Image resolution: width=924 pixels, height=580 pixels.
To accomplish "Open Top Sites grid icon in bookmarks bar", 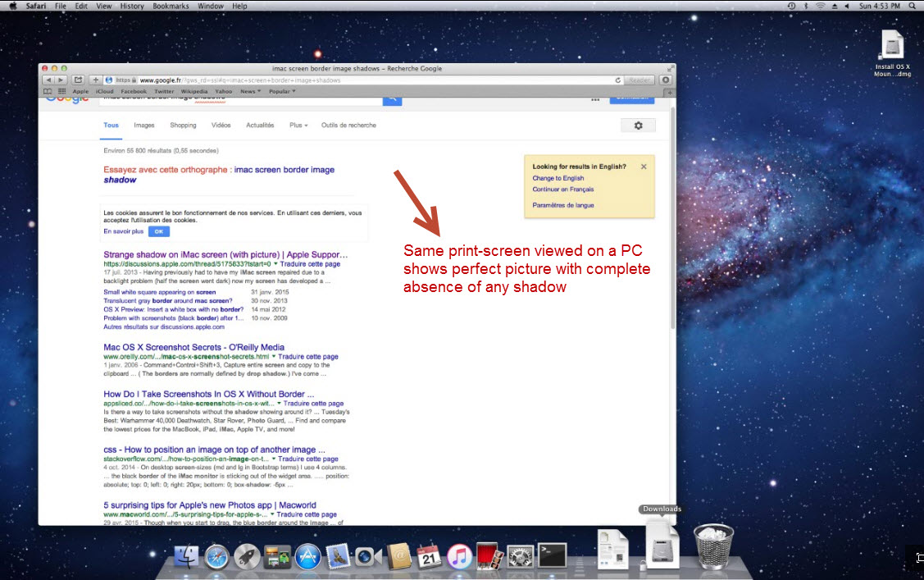I will click(61, 91).
